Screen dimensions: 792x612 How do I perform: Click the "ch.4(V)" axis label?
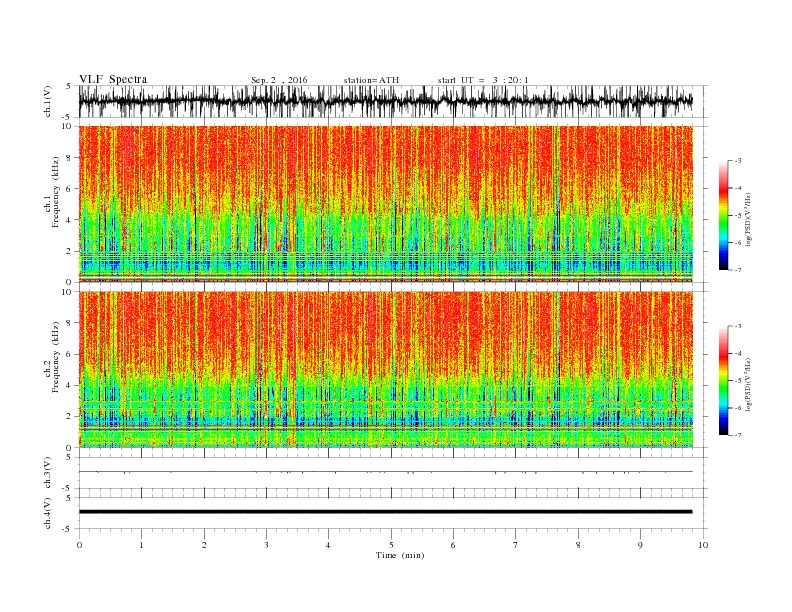(x=48, y=513)
